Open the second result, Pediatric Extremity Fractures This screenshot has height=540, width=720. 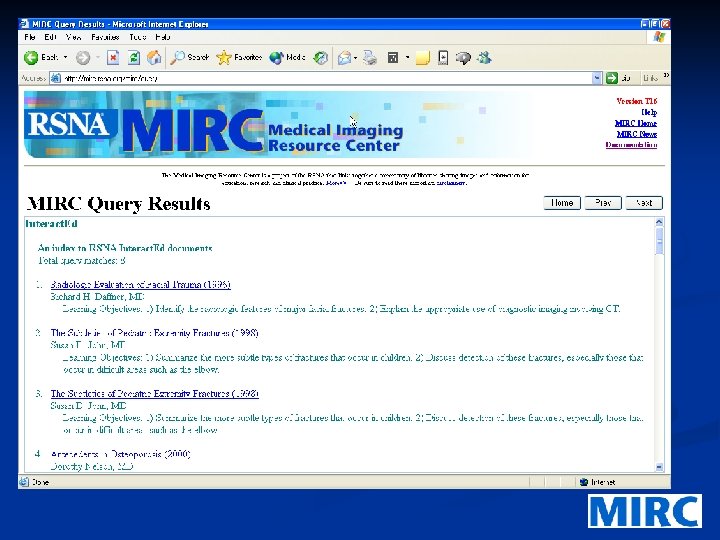(x=154, y=333)
